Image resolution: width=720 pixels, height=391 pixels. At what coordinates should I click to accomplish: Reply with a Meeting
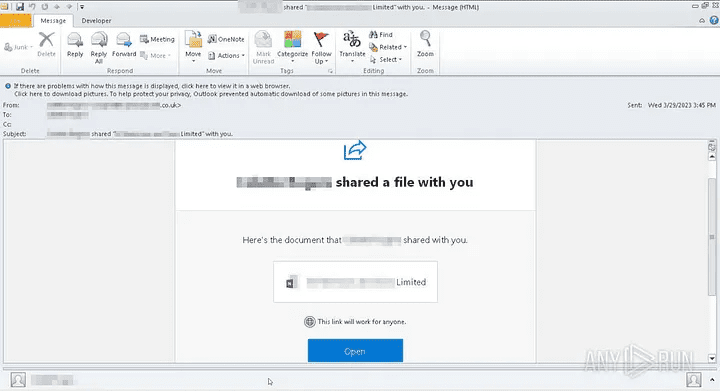point(157,39)
